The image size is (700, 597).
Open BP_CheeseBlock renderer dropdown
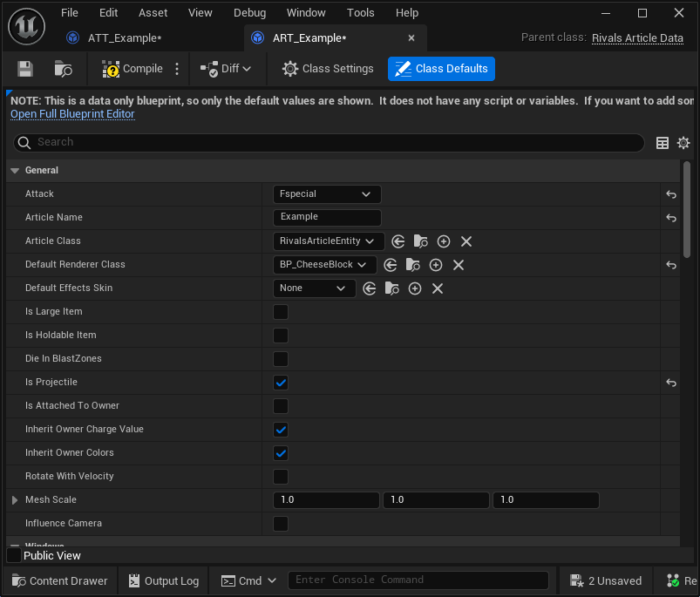tap(324, 265)
